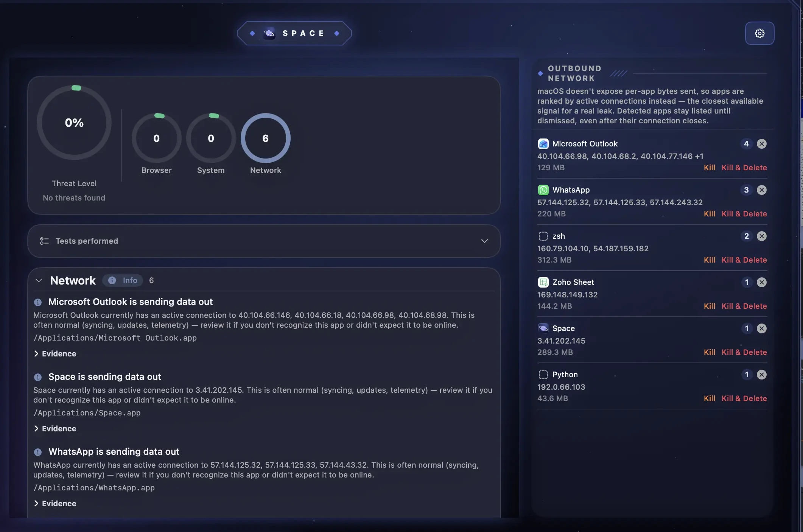This screenshot has height=532, width=803.
Task: Expand Evidence under Space finding
Action: pos(55,429)
